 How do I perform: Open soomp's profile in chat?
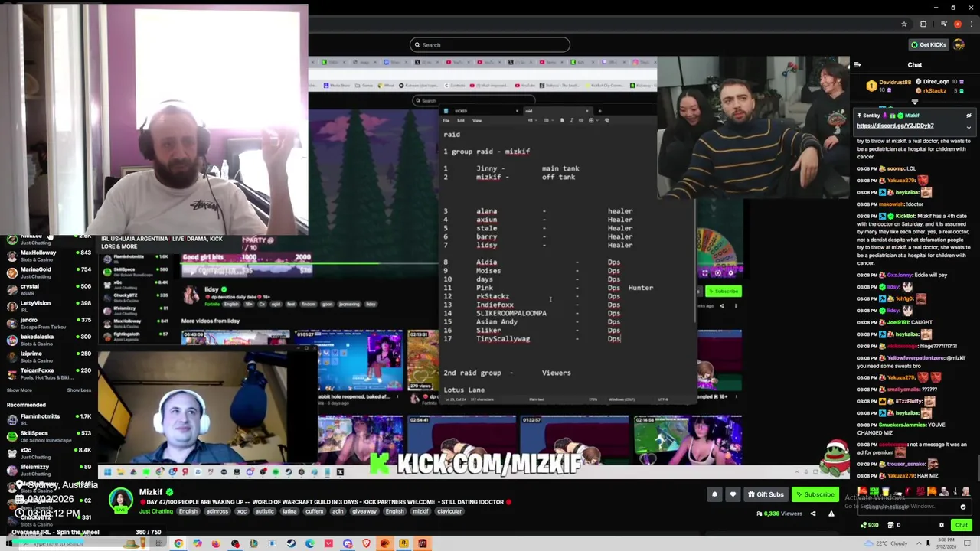point(896,168)
